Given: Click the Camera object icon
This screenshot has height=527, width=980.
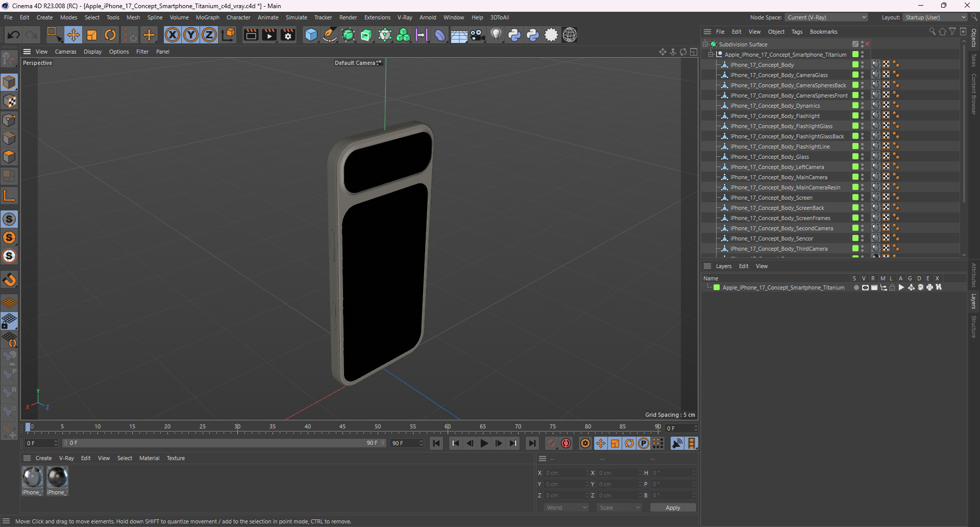Looking at the screenshot, I should pyautogui.click(x=477, y=35).
